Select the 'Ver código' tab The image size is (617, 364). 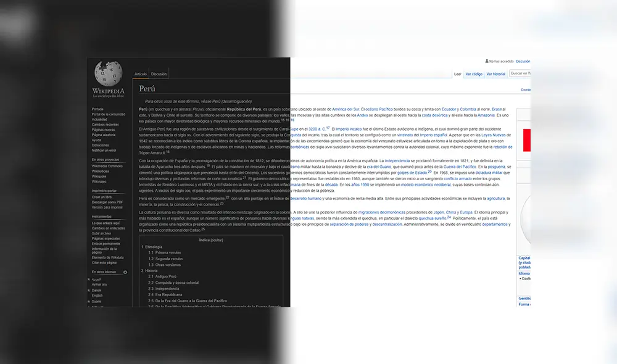(474, 73)
